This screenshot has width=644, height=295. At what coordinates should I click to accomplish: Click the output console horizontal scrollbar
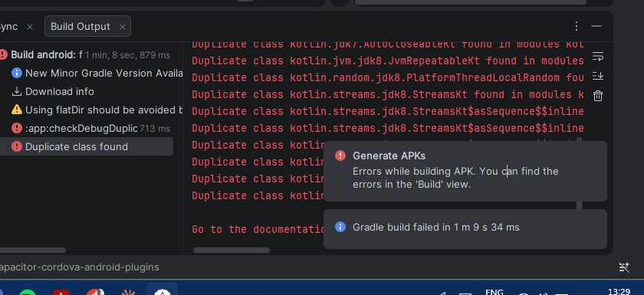coord(232,250)
